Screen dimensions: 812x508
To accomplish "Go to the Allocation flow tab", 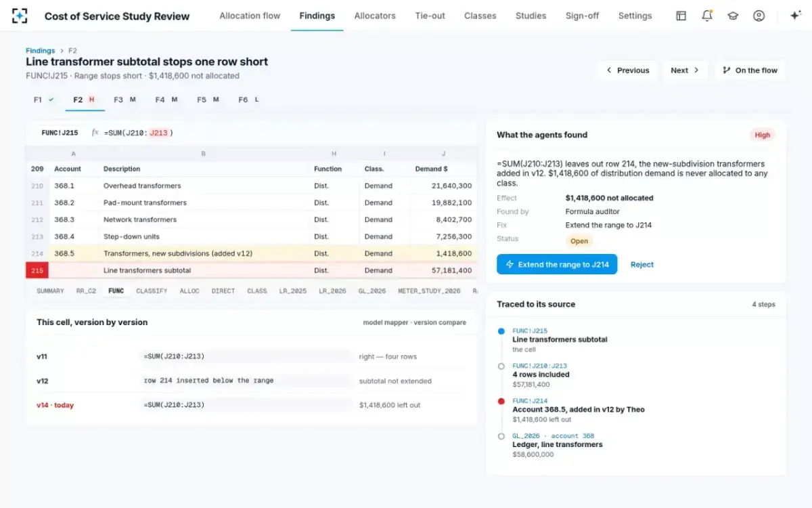I will (x=250, y=16).
